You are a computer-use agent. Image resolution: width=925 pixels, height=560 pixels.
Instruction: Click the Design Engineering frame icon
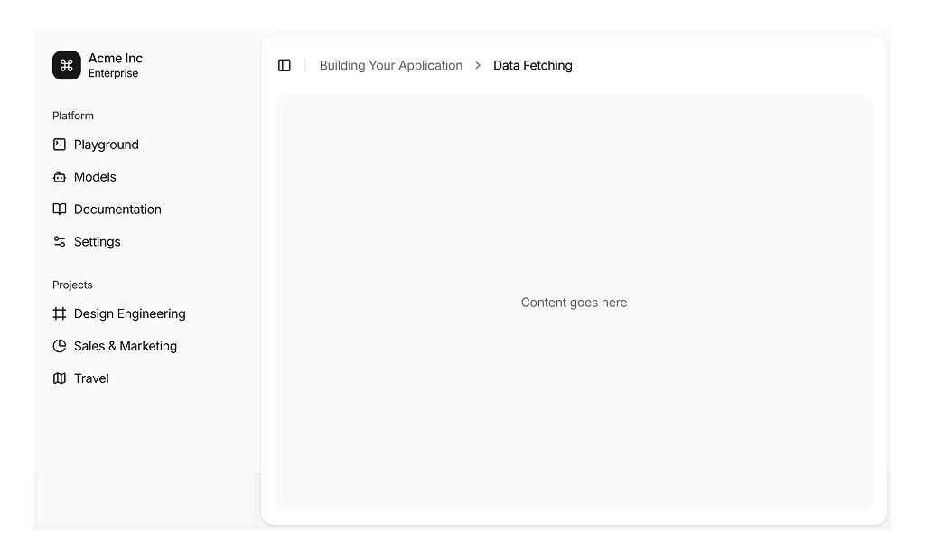[x=60, y=313]
